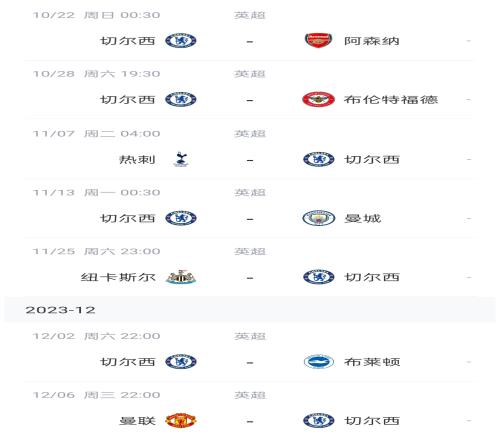Click Chelsea crest in the 11/07 match

click(x=318, y=159)
